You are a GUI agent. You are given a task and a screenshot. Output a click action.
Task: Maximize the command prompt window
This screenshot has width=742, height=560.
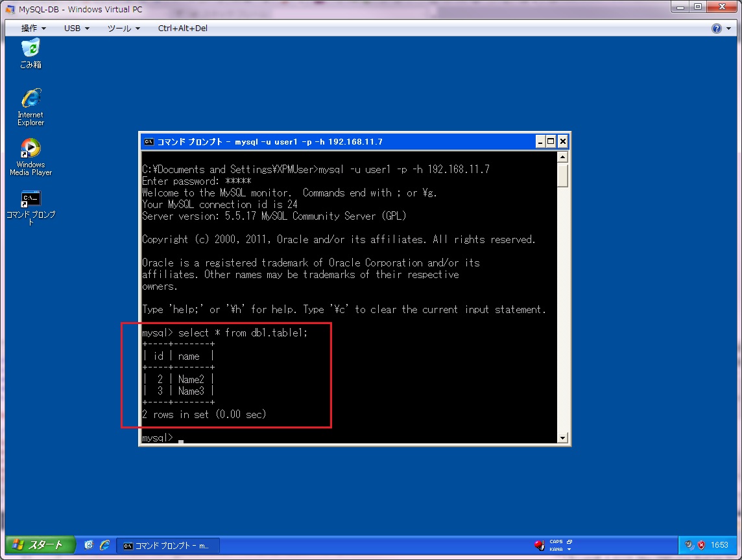click(551, 141)
